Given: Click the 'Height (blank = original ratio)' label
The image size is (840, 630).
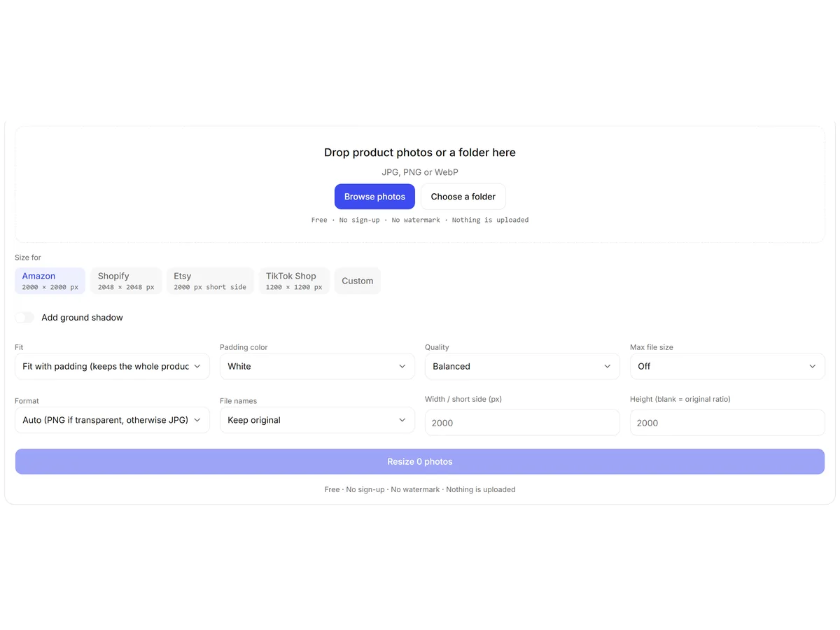Looking at the screenshot, I should 680,399.
